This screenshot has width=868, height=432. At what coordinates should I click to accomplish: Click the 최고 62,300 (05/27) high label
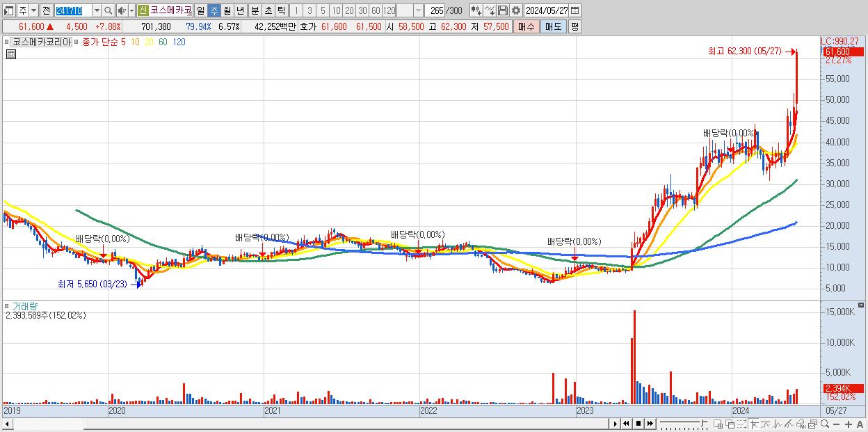[x=745, y=51]
